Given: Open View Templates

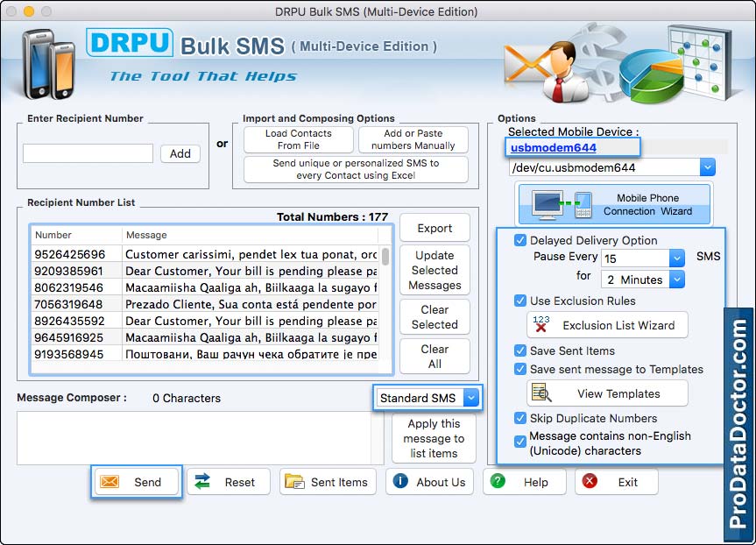Looking at the screenshot, I should click(607, 393).
